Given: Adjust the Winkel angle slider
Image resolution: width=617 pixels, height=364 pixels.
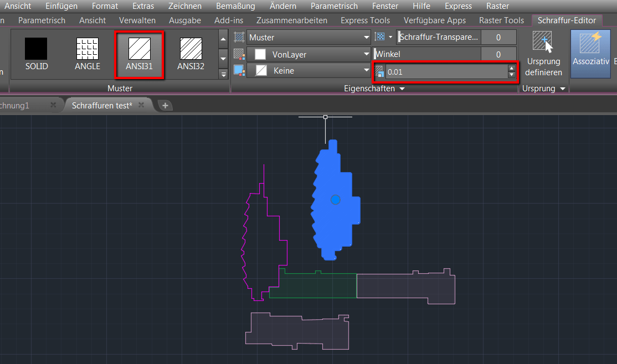Looking at the screenshot, I should [x=427, y=54].
